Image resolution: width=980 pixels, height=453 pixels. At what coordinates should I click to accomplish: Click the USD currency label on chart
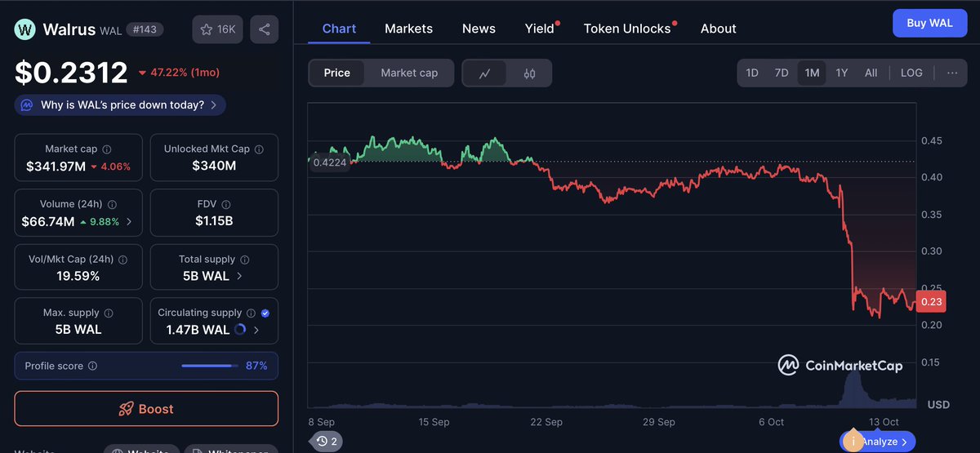[x=938, y=405]
